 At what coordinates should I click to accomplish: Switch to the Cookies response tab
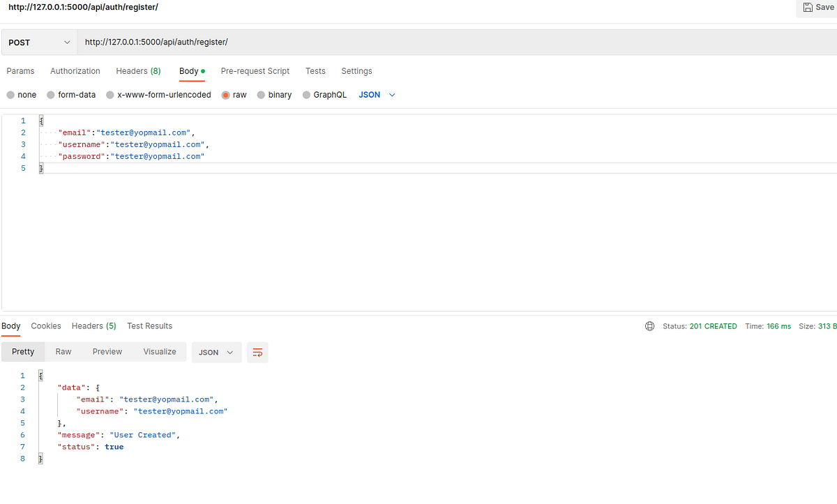(x=45, y=326)
